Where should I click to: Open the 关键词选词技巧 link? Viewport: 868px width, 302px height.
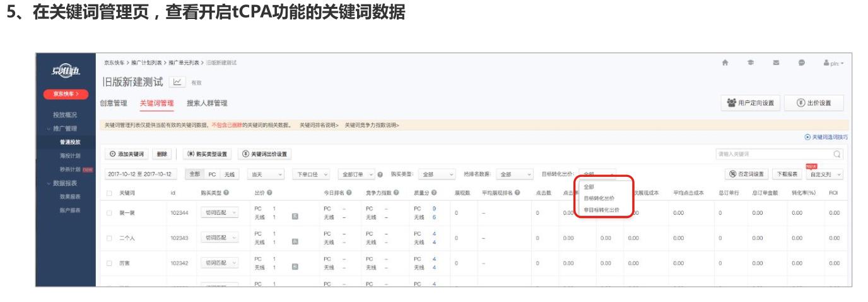[826, 136]
